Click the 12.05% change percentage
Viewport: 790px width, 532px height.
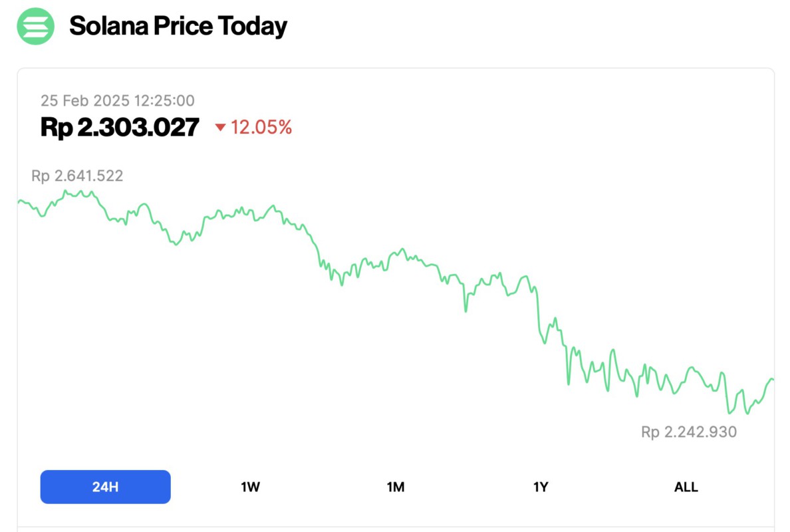pos(261,128)
